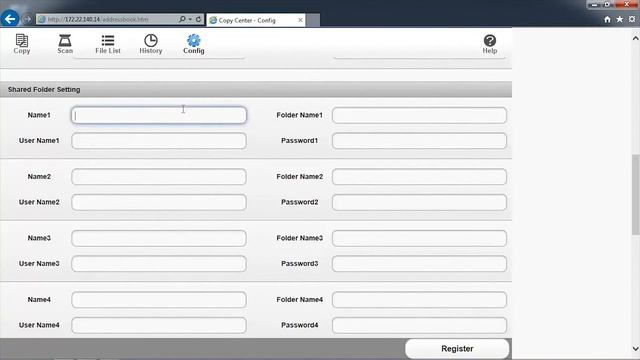Select the Config gear icon
The width and height of the screenshot is (640, 360).
(193, 44)
